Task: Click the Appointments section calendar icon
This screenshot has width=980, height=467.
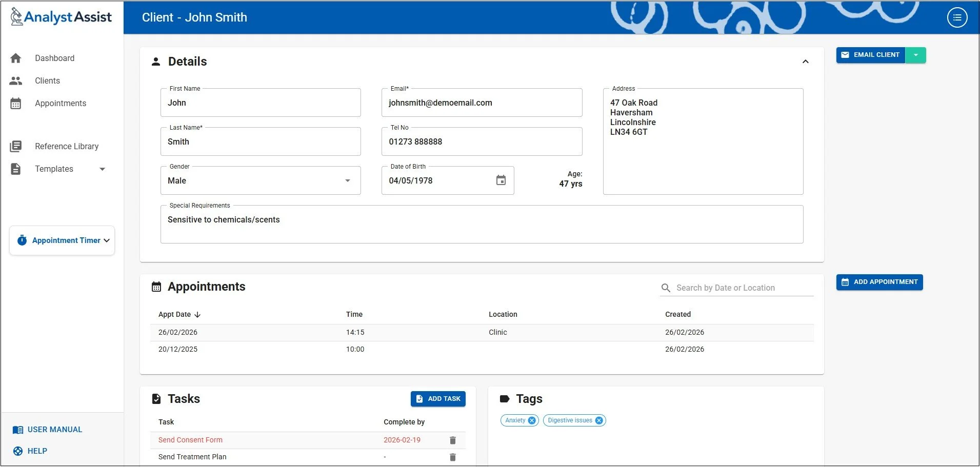Action: coord(156,287)
